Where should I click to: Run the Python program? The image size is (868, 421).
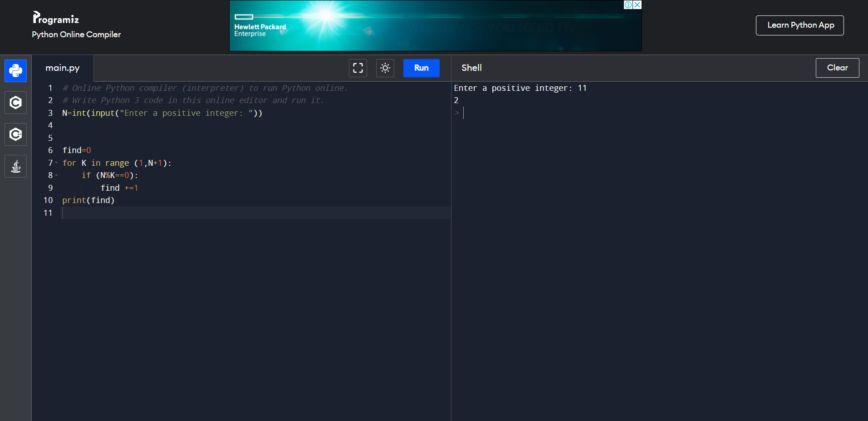[421, 68]
